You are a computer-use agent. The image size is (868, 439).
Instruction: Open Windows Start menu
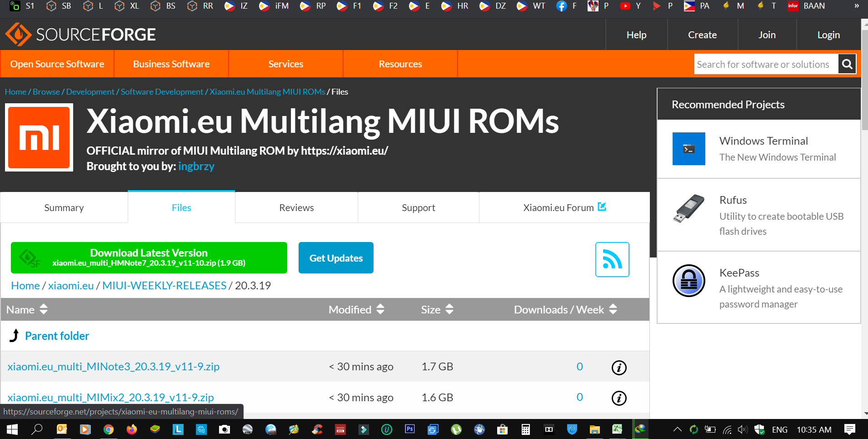point(12,429)
